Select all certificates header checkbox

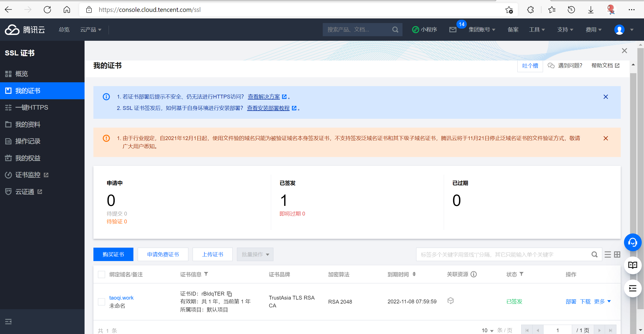point(102,274)
